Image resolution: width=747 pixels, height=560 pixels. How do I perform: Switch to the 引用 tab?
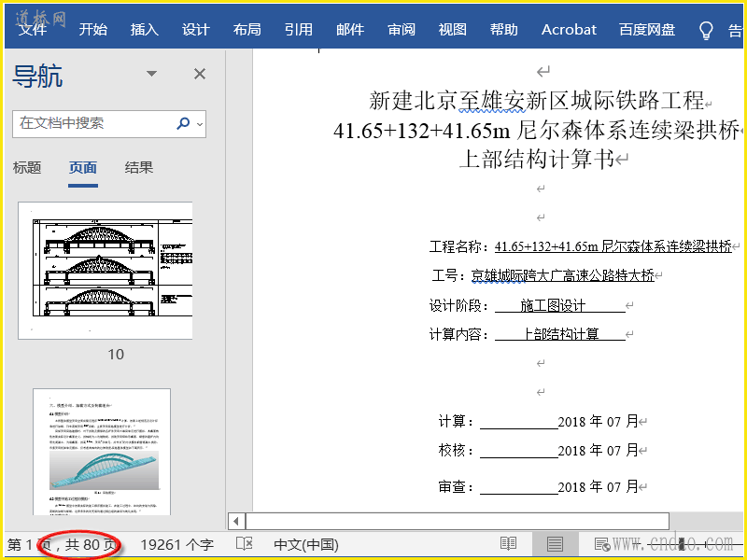[299, 30]
